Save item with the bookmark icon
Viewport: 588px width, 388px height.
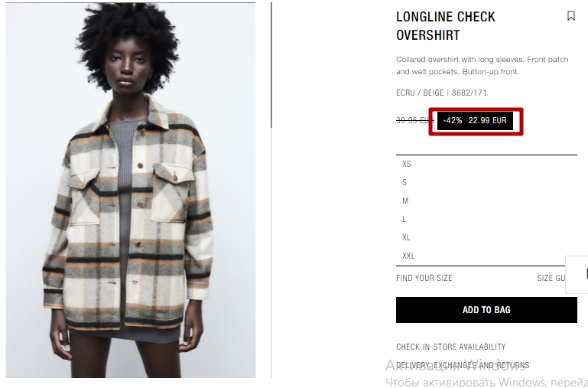tap(570, 16)
